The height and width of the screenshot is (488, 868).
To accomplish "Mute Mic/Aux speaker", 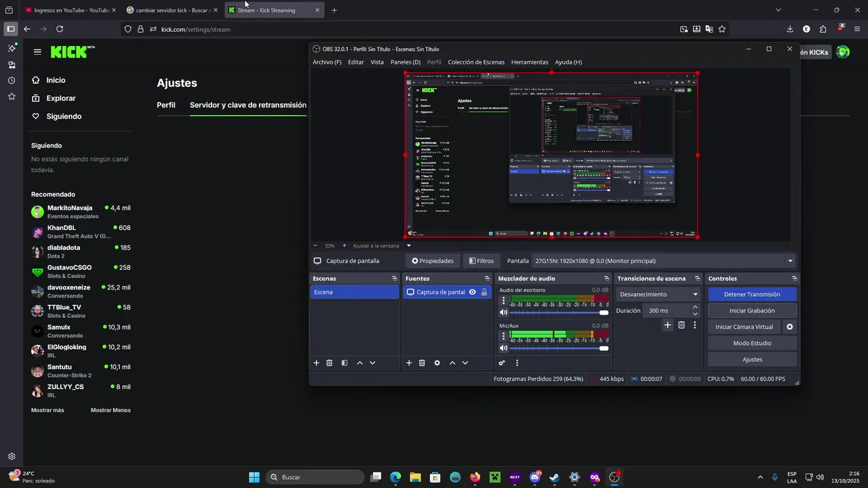I will (x=503, y=348).
